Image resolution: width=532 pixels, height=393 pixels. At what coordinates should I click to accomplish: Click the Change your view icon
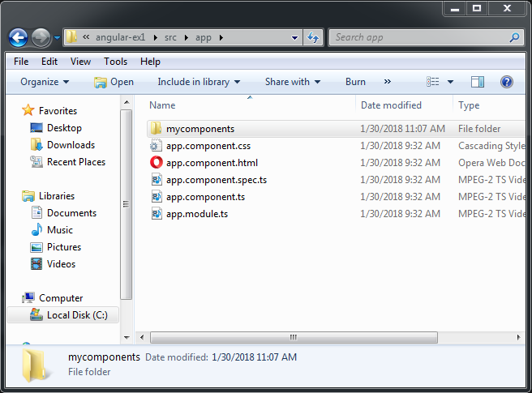click(x=433, y=82)
